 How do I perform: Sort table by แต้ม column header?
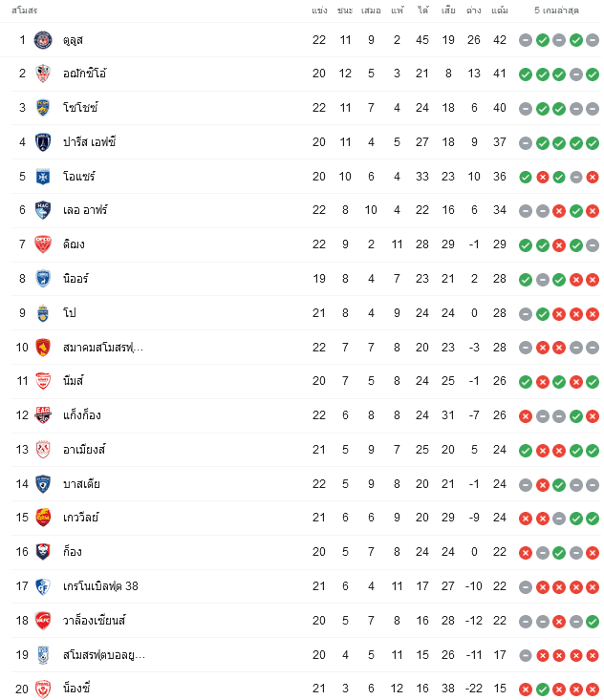(x=500, y=11)
